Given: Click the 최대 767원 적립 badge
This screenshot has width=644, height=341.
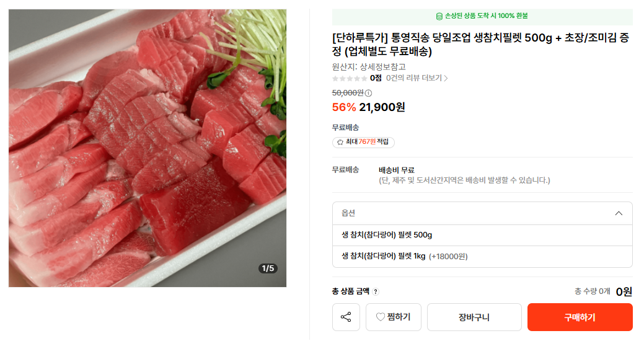Looking at the screenshot, I should pyautogui.click(x=363, y=142).
